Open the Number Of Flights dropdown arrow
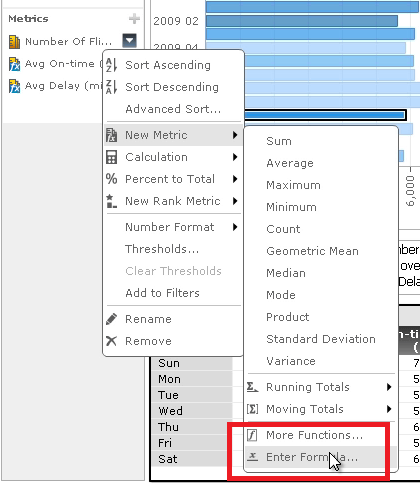Image resolution: width=420 pixels, height=485 pixels. pos(129,41)
